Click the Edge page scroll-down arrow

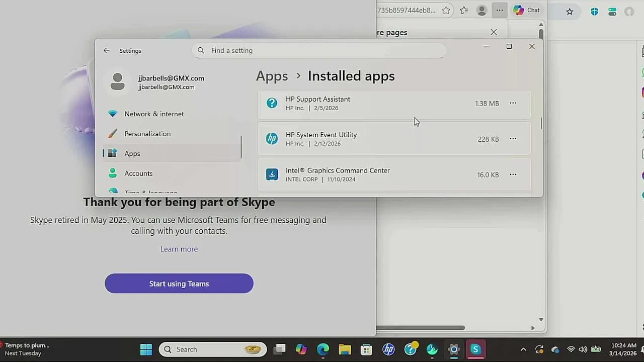pyautogui.click(x=541, y=319)
